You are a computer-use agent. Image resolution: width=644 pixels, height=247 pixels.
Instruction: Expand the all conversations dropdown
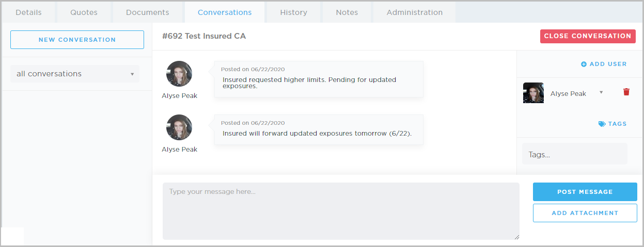75,74
